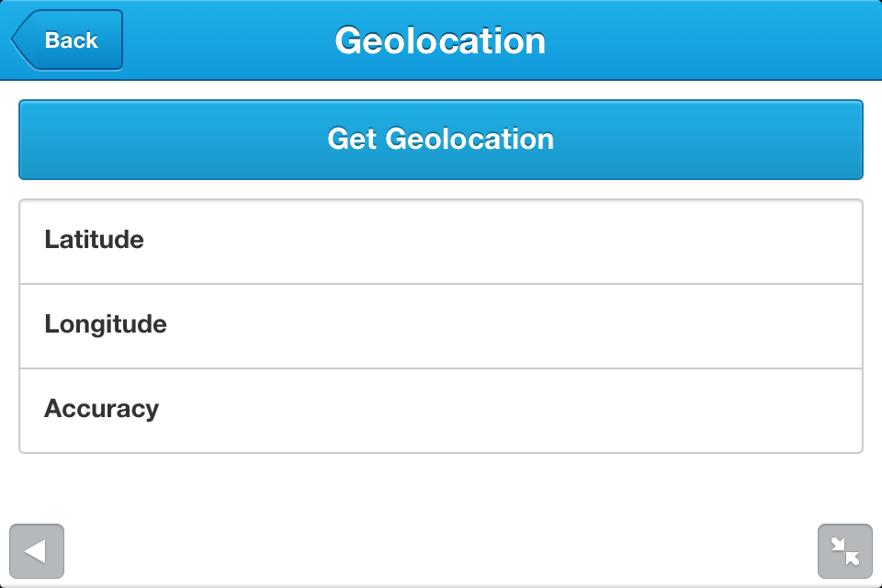The image size is (882, 588).
Task: Click the "Longitude" label text
Action: pos(106,324)
